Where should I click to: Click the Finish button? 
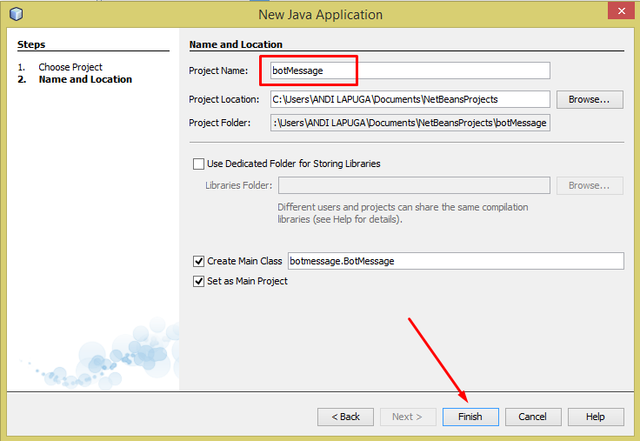point(470,416)
